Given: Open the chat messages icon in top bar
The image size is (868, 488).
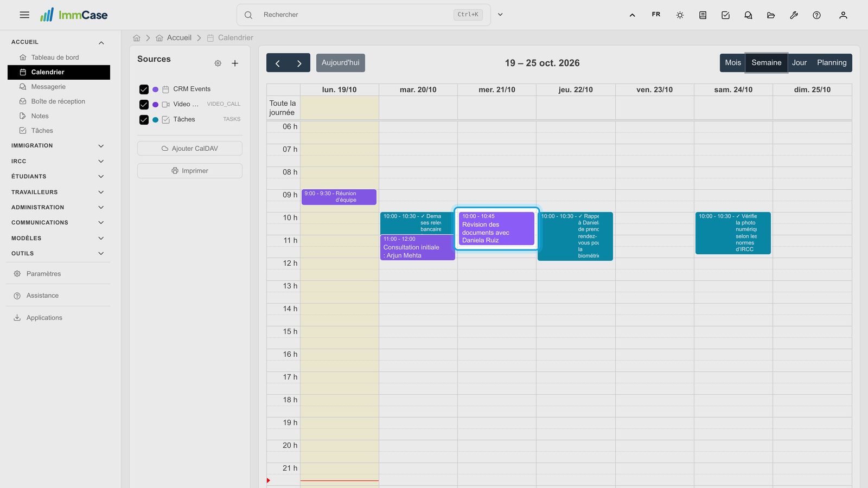Looking at the screenshot, I should [x=748, y=15].
